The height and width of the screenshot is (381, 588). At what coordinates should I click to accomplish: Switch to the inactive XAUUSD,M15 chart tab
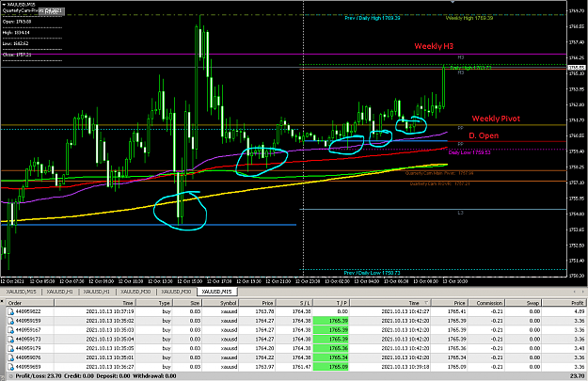point(21,292)
